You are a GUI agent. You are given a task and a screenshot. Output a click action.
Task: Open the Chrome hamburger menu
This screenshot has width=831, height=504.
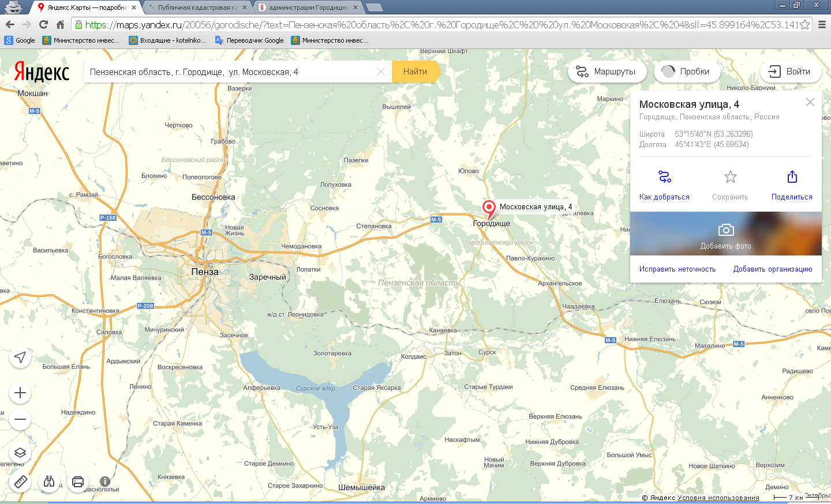[822, 25]
